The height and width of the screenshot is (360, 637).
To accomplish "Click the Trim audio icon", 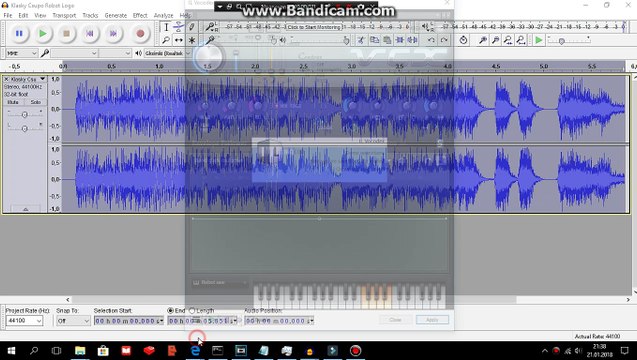I will tap(400, 40).
